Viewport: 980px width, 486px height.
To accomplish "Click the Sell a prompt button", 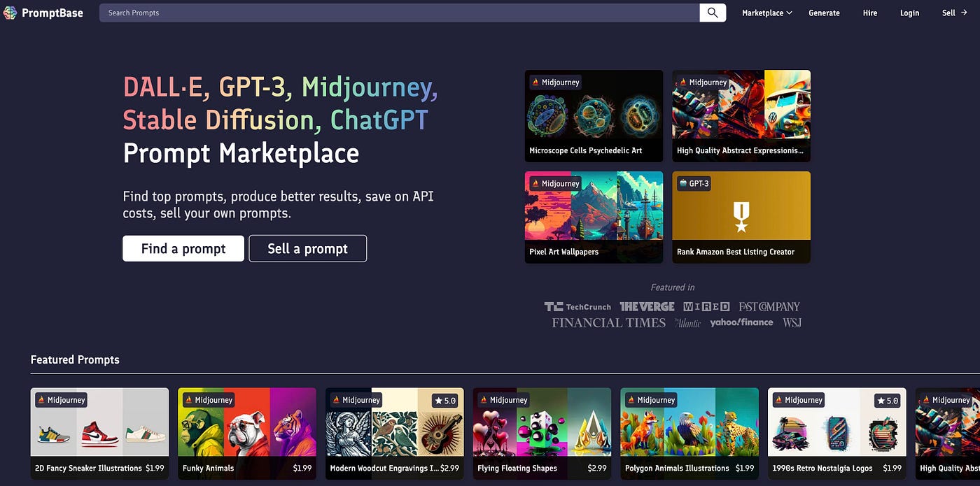I will (x=307, y=248).
